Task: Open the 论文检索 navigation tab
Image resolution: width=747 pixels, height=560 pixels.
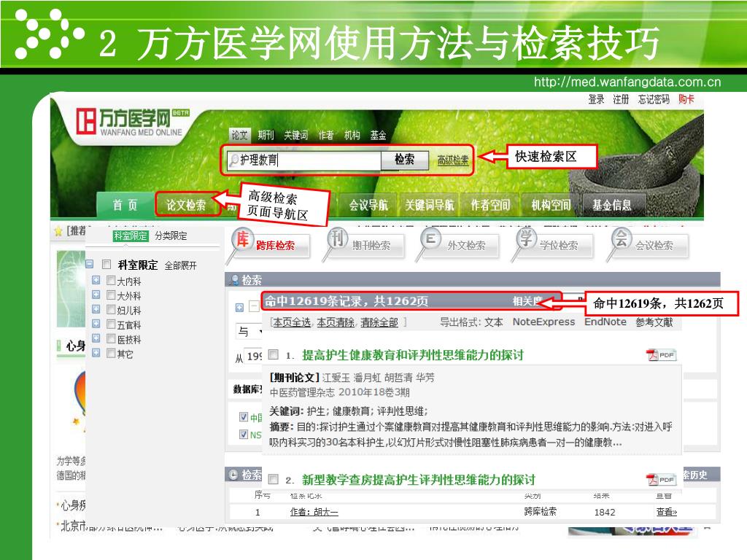Action: pos(186,205)
